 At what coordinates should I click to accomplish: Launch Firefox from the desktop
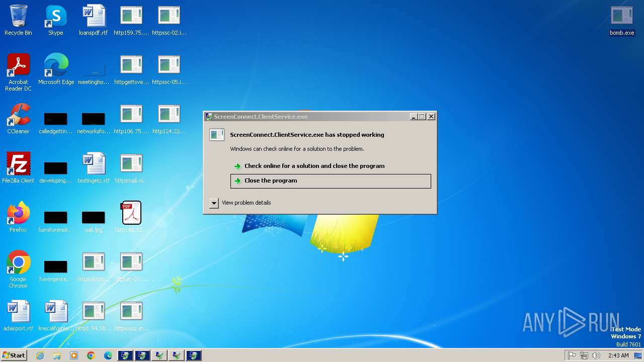(x=18, y=217)
